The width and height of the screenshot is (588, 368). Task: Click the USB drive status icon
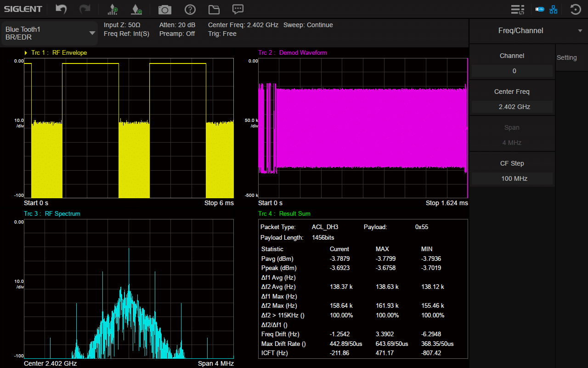pos(540,9)
